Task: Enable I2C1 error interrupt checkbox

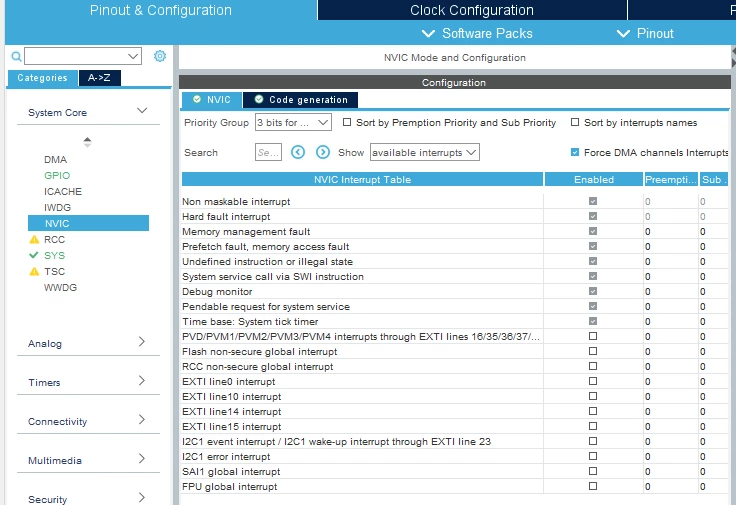Action: pos(593,456)
